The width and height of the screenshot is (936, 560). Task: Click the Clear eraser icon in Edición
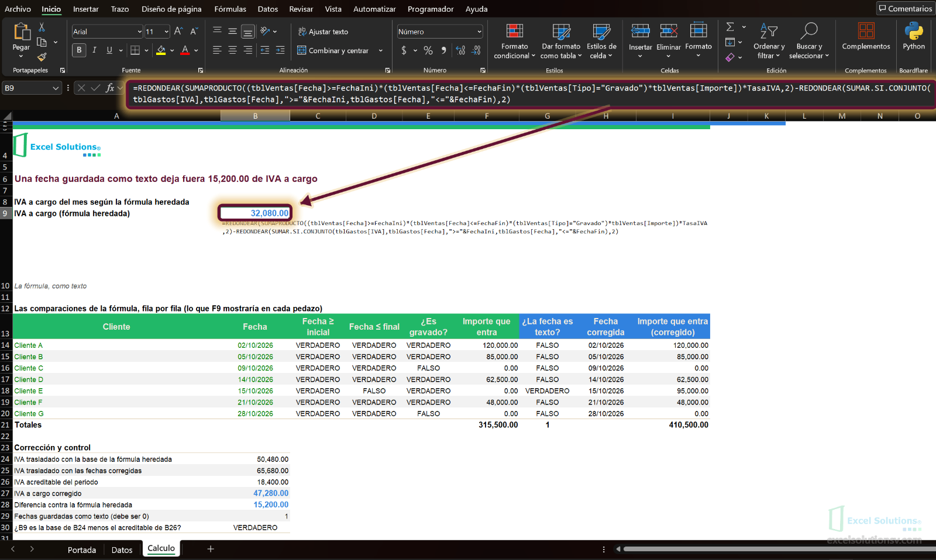730,57
